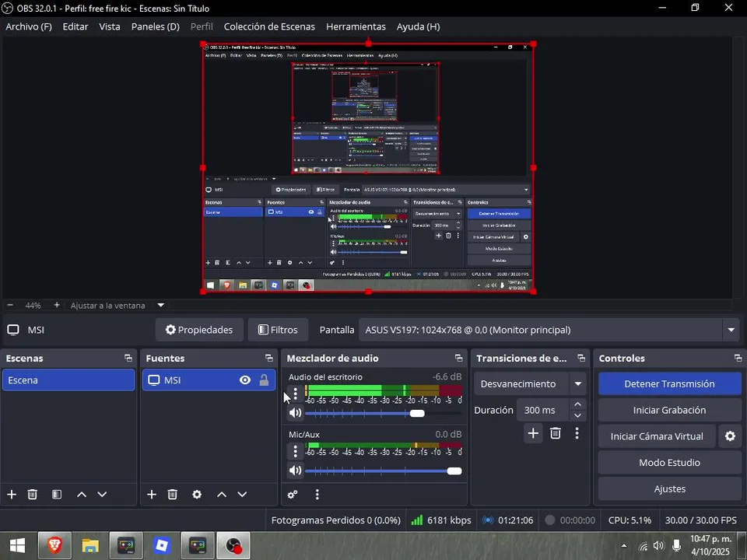Screen dimensions: 747x560
Task: Add a new scene with plus icon
Action: point(12,495)
